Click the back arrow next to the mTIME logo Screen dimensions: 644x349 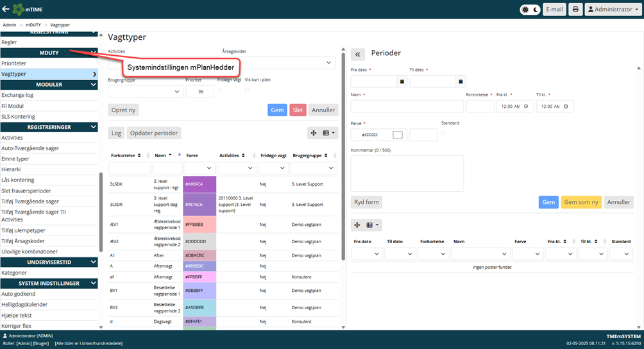(6, 10)
